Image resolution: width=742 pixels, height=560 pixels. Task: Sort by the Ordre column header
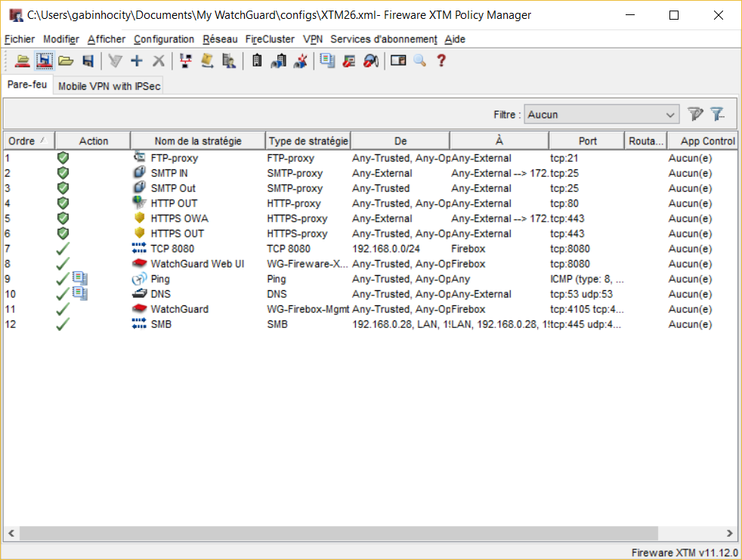point(29,141)
